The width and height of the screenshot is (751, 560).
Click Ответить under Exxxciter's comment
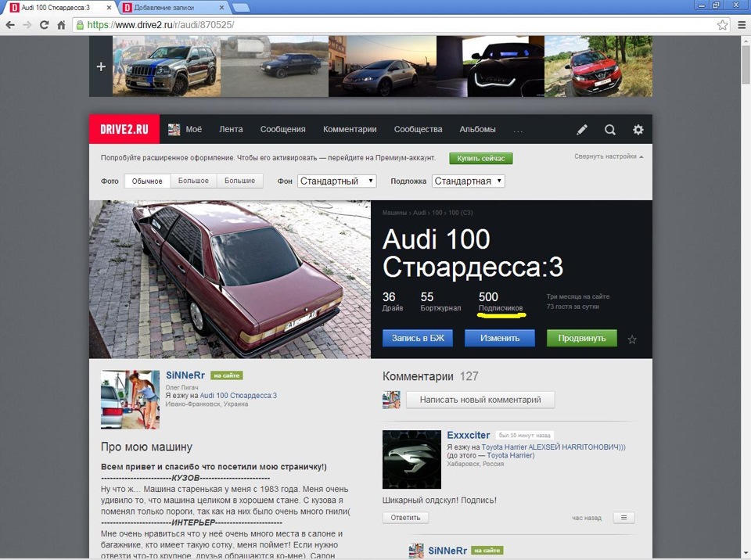click(x=405, y=517)
